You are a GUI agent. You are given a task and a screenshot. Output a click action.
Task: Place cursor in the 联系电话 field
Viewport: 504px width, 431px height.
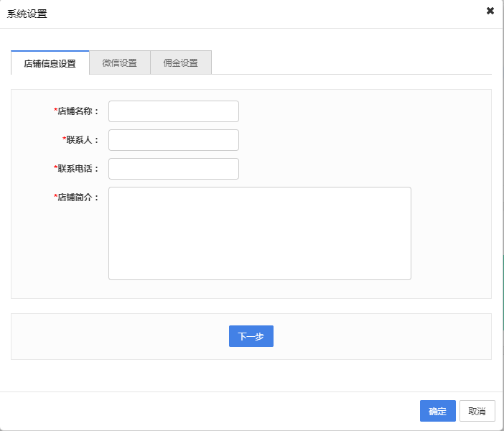(173, 169)
